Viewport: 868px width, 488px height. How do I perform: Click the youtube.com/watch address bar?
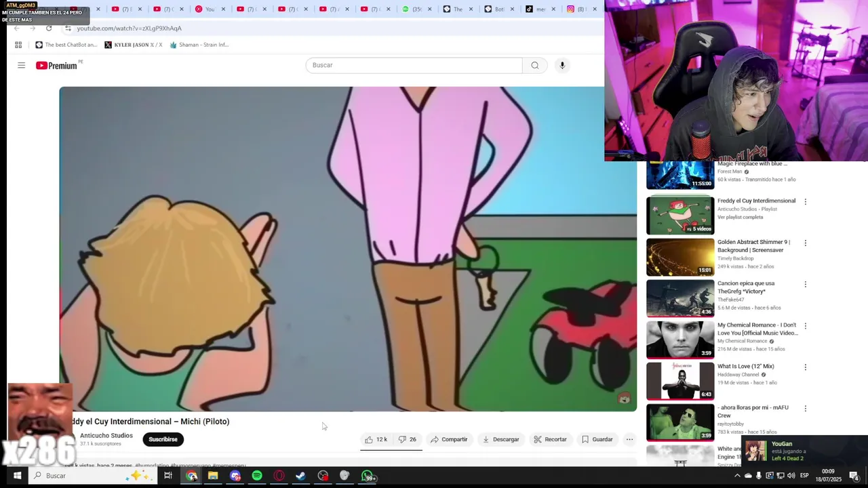[x=130, y=28]
